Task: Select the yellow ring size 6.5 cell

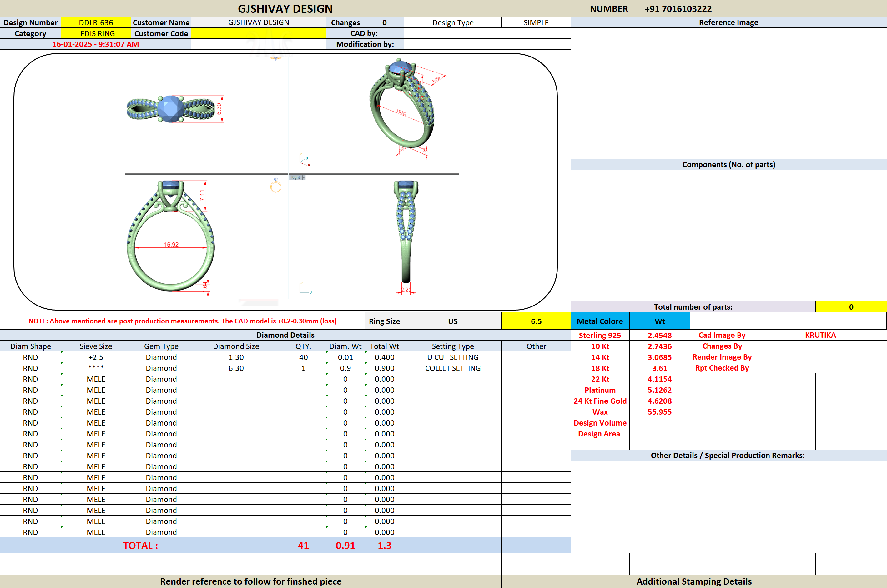Action: (x=536, y=321)
